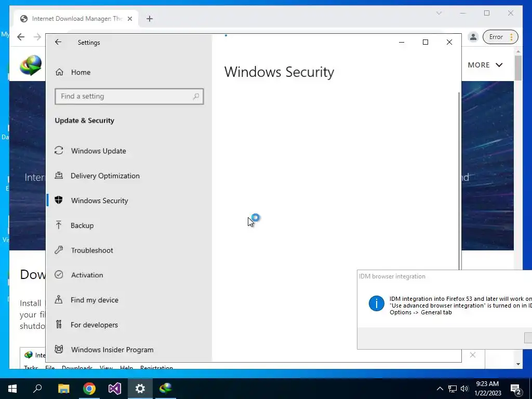Open Home in Settings sidebar
The height and width of the screenshot is (399, 532).
[129, 72]
